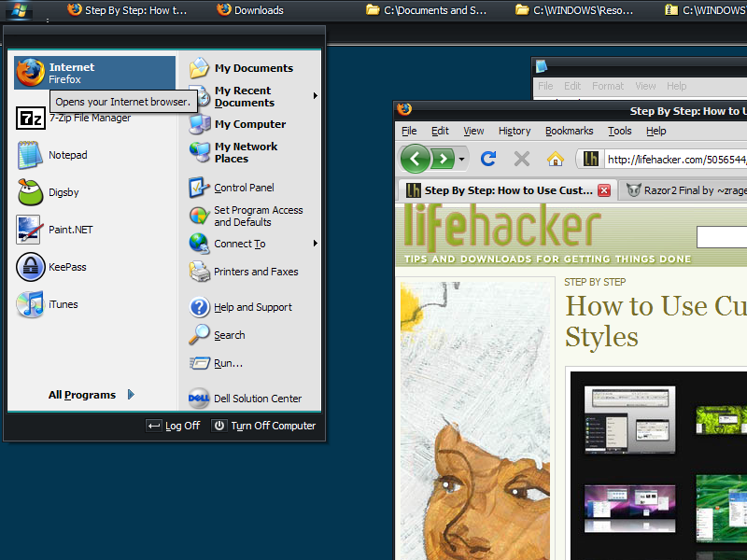Close the Step By Step tab
The width and height of the screenshot is (747, 560).
[604, 190]
